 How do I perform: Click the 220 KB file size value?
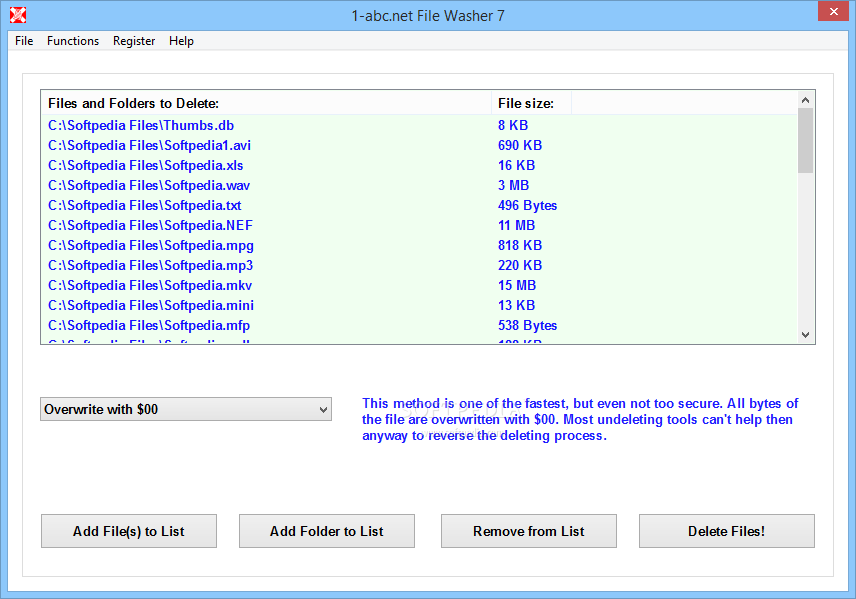coord(520,265)
